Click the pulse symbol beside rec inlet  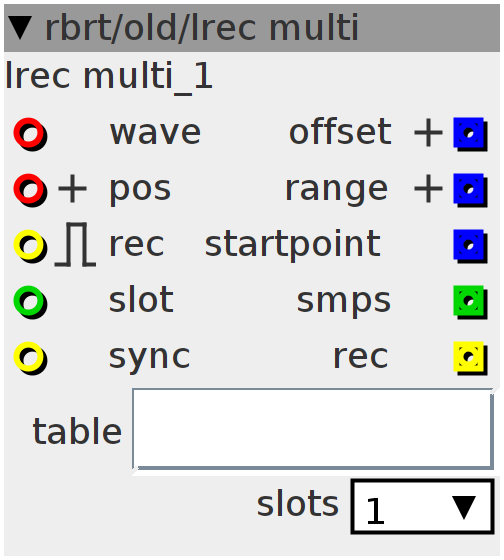[x=75, y=245]
